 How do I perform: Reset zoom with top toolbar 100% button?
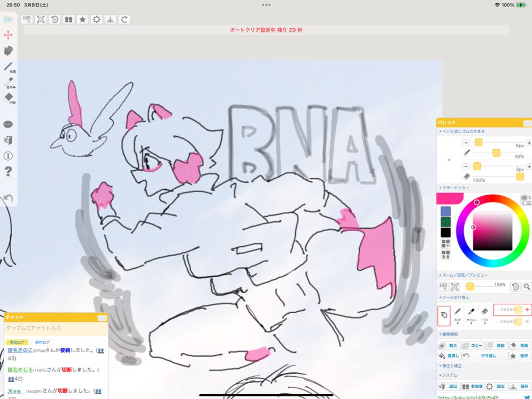pyautogui.click(x=27, y=19)
